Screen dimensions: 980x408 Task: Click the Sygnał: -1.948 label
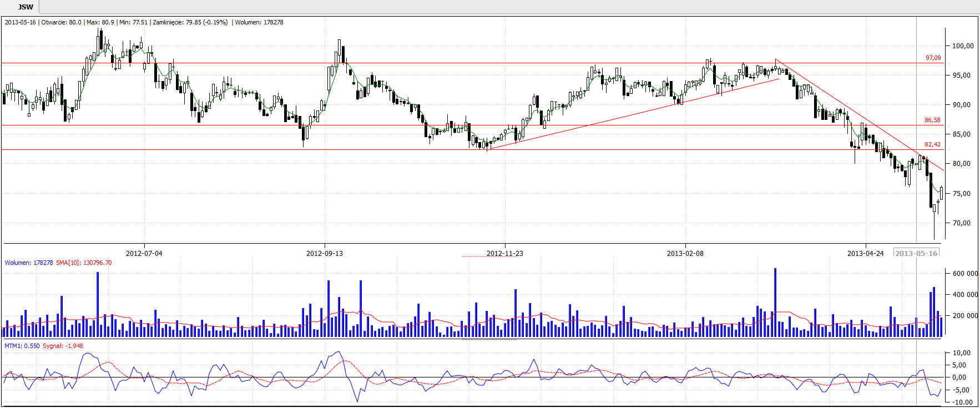(63, 346)
